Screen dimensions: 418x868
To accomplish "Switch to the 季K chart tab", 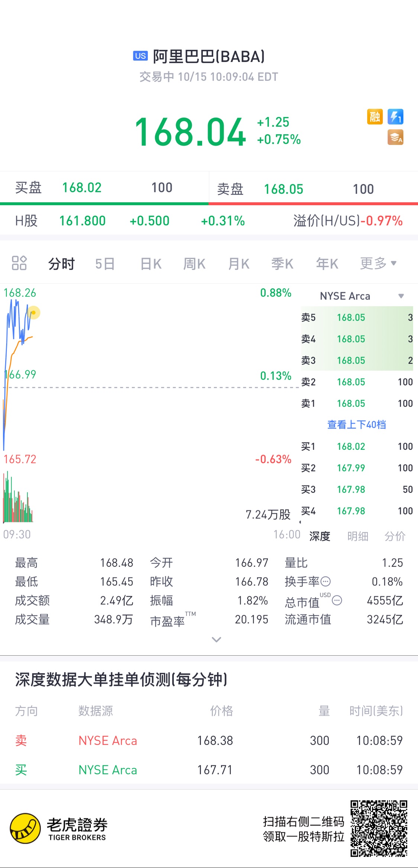I will click(282, 264).
